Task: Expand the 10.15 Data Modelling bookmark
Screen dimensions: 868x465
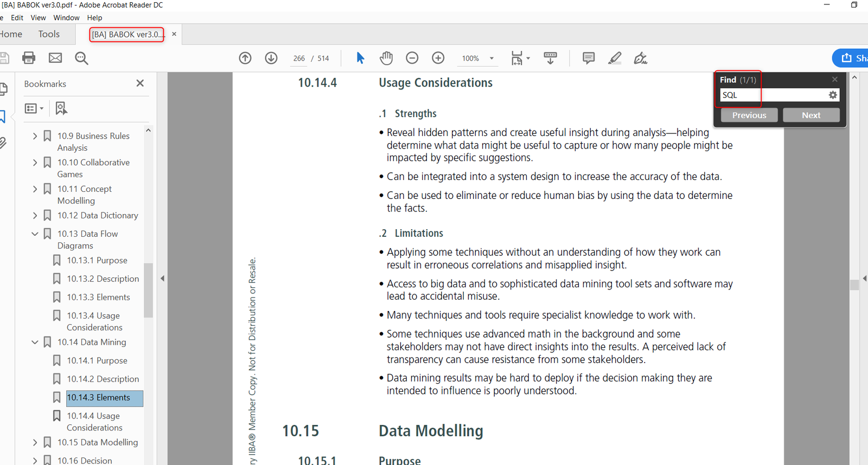Action: click(35, 443)
